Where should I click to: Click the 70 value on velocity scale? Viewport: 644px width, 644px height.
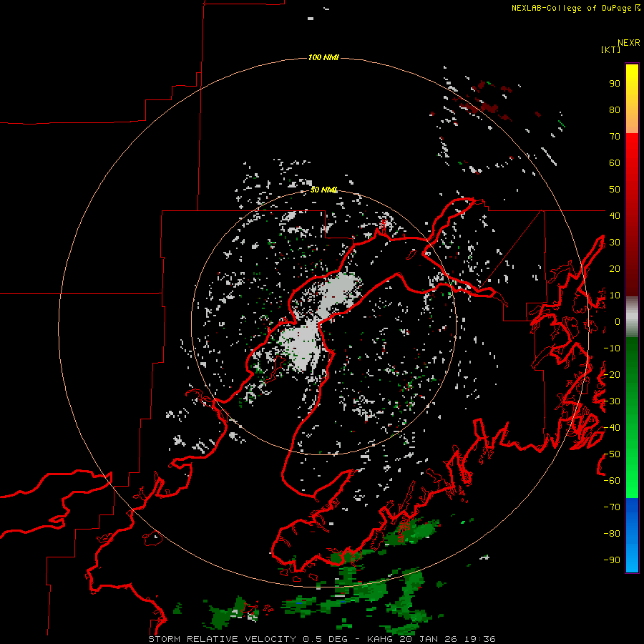point(615,137)
